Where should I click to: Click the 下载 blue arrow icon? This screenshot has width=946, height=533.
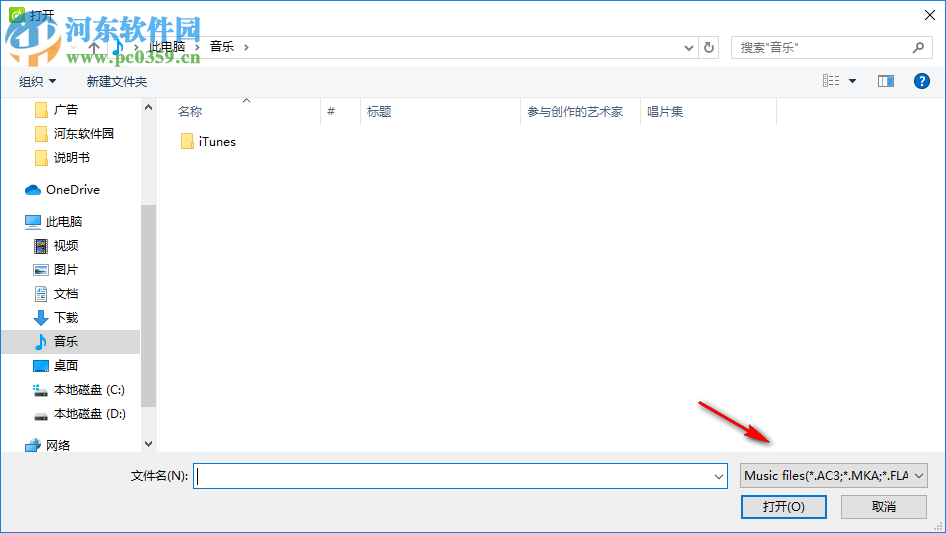(40, 318)
